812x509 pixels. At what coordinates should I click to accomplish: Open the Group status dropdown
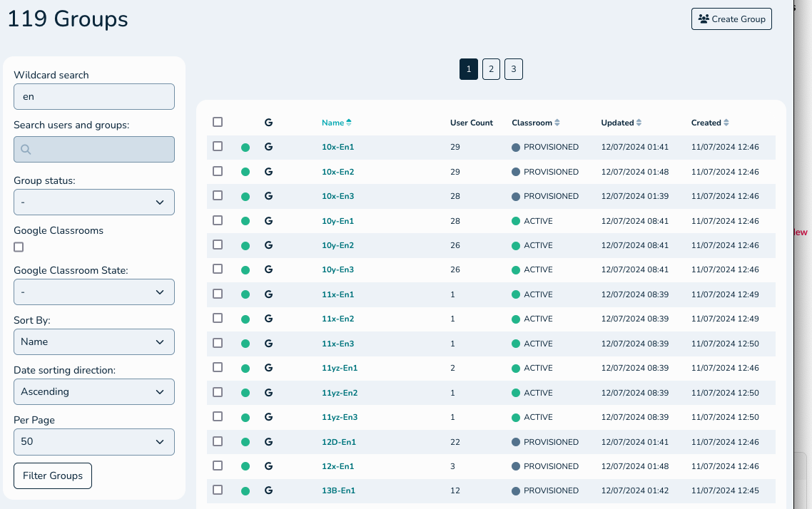tap(94, 202)
